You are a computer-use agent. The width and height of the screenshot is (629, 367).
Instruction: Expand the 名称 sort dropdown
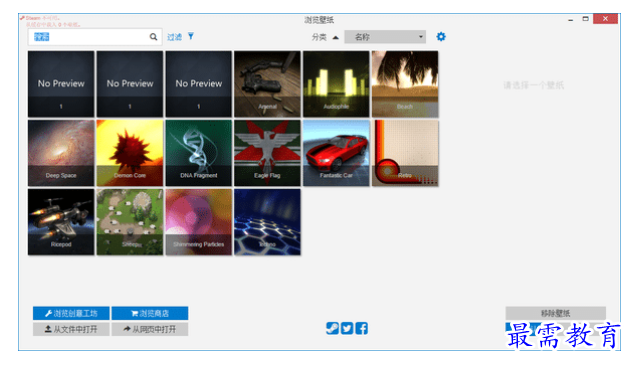385,37
